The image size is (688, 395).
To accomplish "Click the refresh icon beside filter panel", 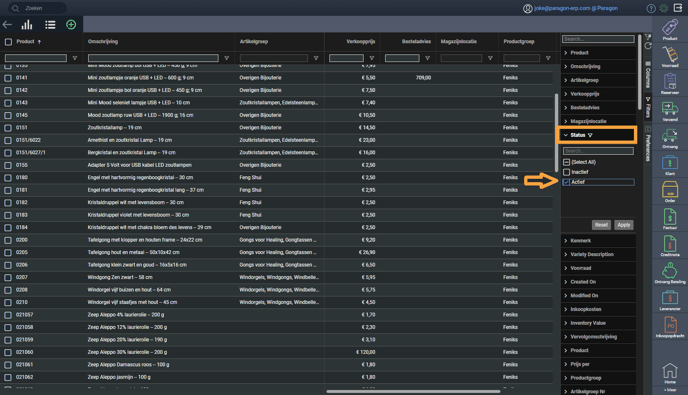I will [648, 46].
